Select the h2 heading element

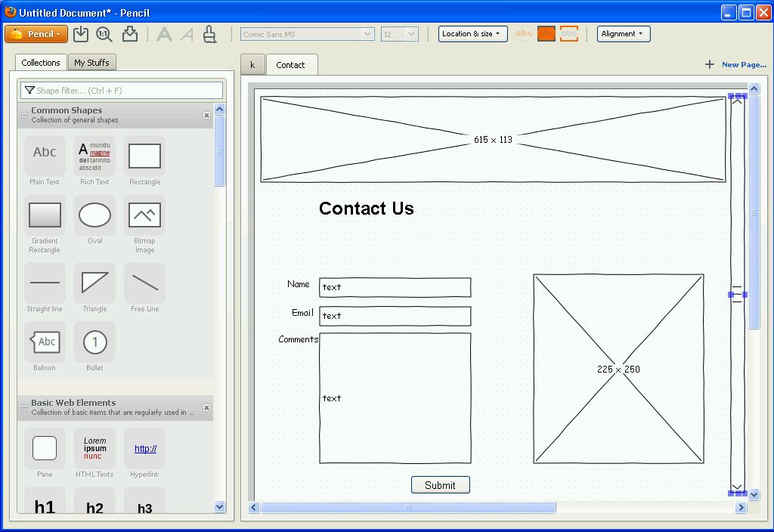coord(94,502)
